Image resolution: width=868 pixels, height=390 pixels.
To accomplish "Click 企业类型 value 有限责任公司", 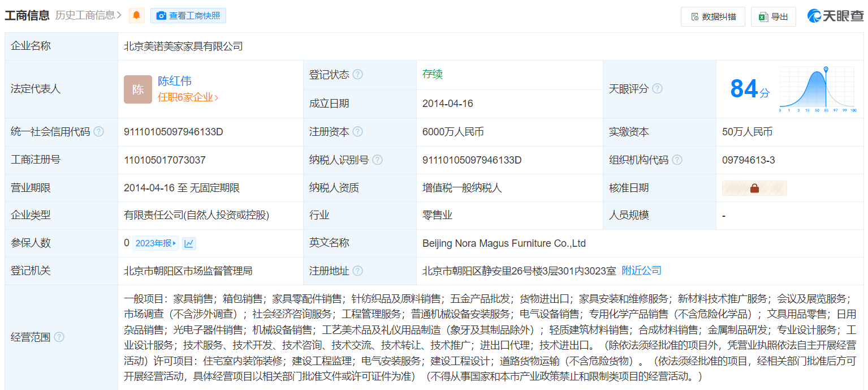I will point(196,215).
